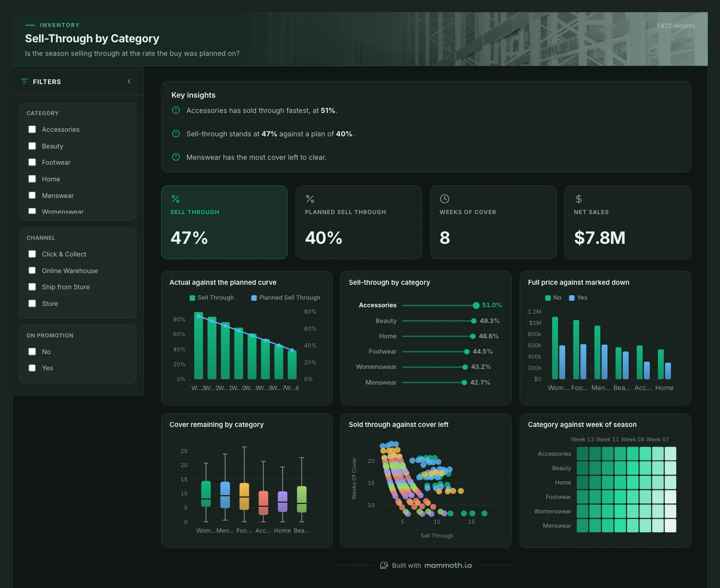Viewport: 720px width, 588px height.
Task: Click Actual against the planned curve title
Action: (223, 283)
